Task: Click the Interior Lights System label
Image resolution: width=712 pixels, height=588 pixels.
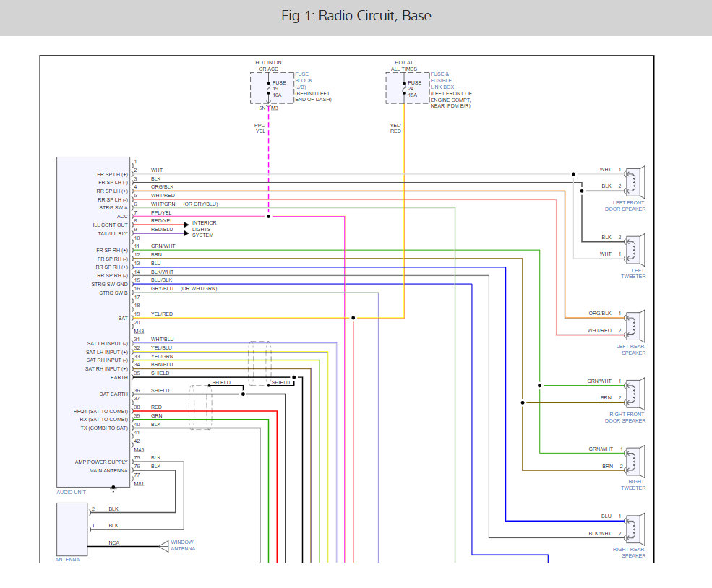Action: tap(203, 229)
